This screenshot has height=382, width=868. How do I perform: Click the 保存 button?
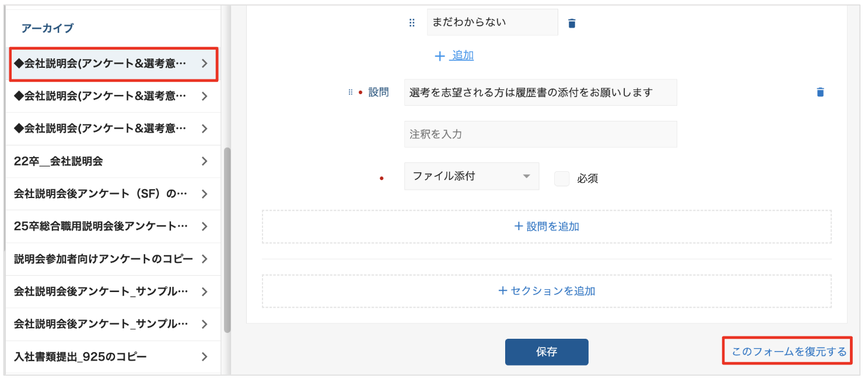click(547, 352)
